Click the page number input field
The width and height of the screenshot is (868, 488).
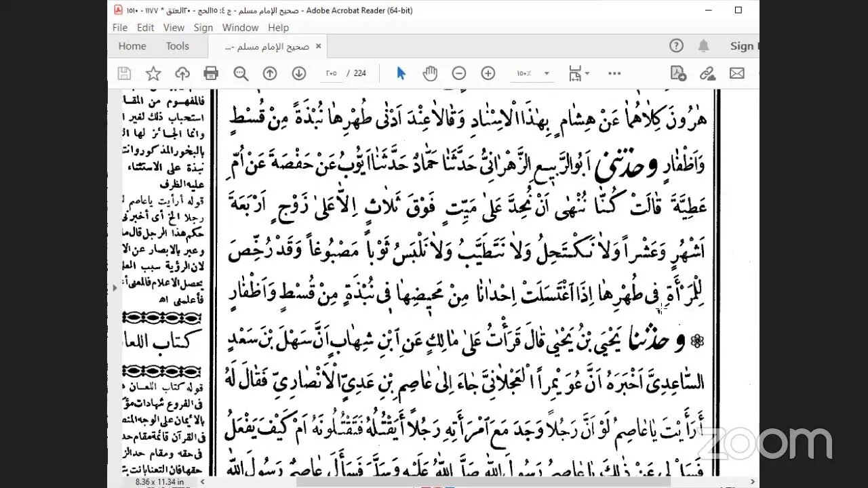(x=330, y=73)
